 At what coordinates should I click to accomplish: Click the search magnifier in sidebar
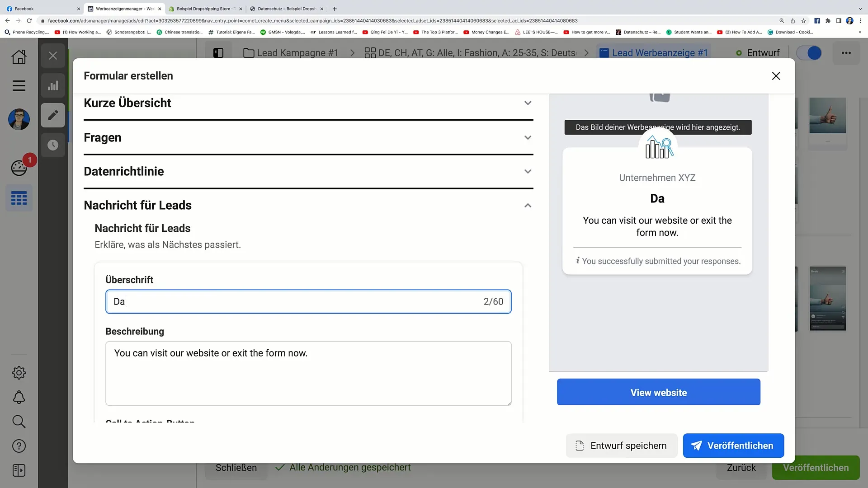click(19, 422)
